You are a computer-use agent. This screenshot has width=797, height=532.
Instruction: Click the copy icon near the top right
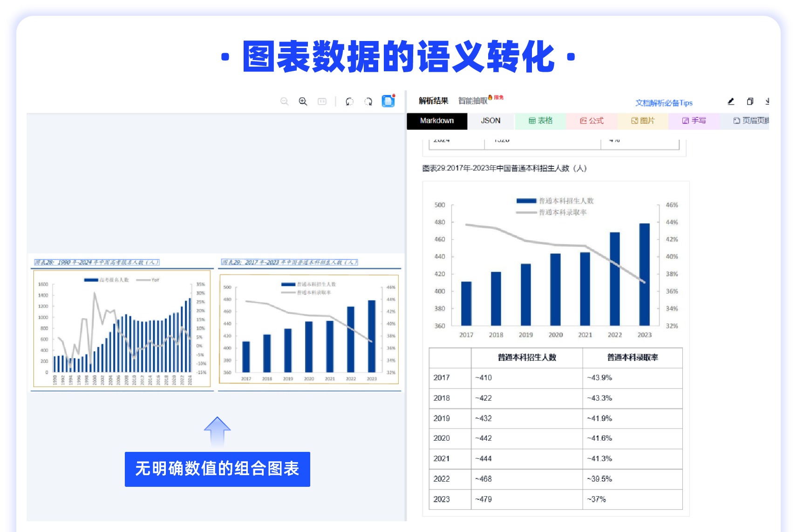pos(750,101)
